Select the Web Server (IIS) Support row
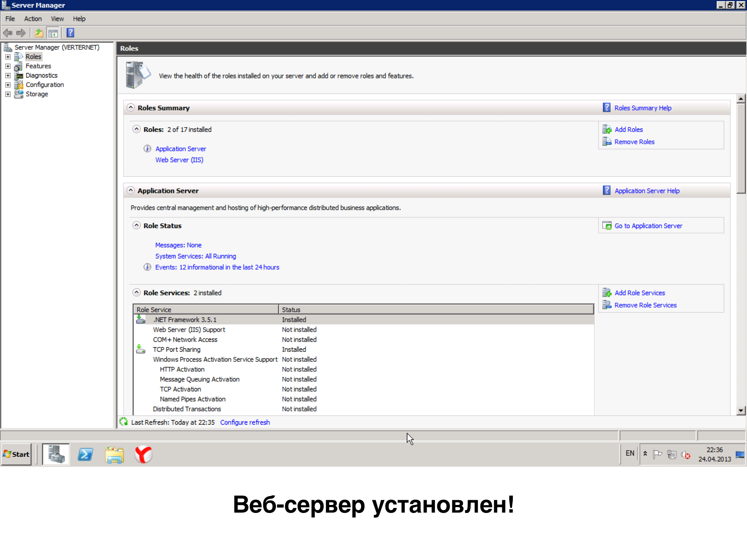This screenshot has width=747, height=560. 364,330
